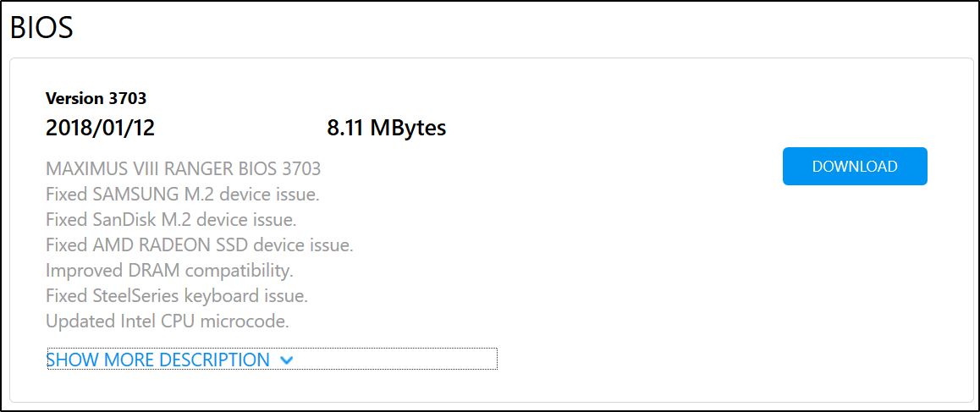Click the Improved DRAM compatibility line
Image resolution: width=980 pixels, height=412 pixels.
[169, 271]
